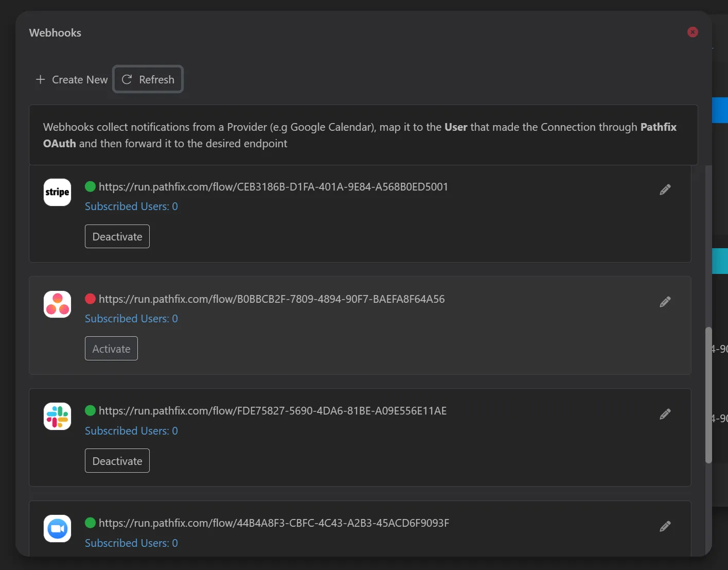The width and height of the screenshot is (728, 570).
Task: Click the Asana provider logo
Action: point(58,304)
